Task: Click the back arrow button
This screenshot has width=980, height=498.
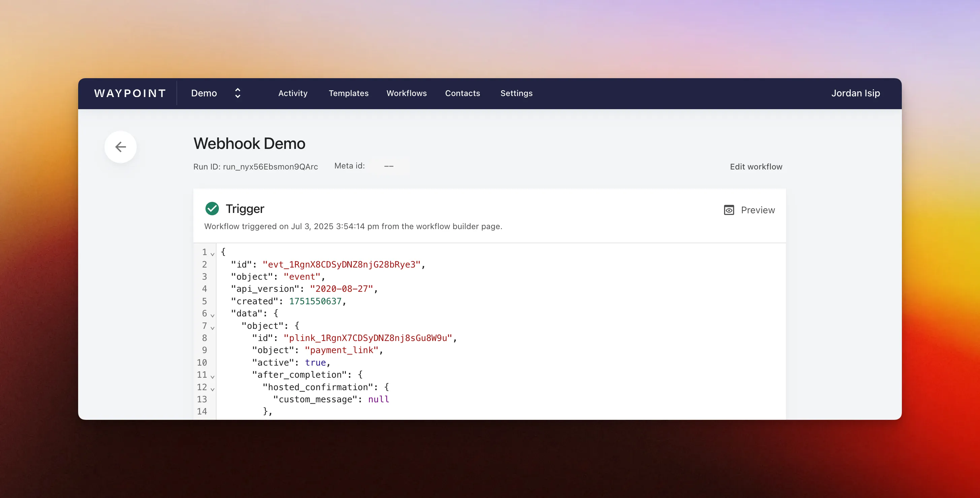Action: coord(121,147)
